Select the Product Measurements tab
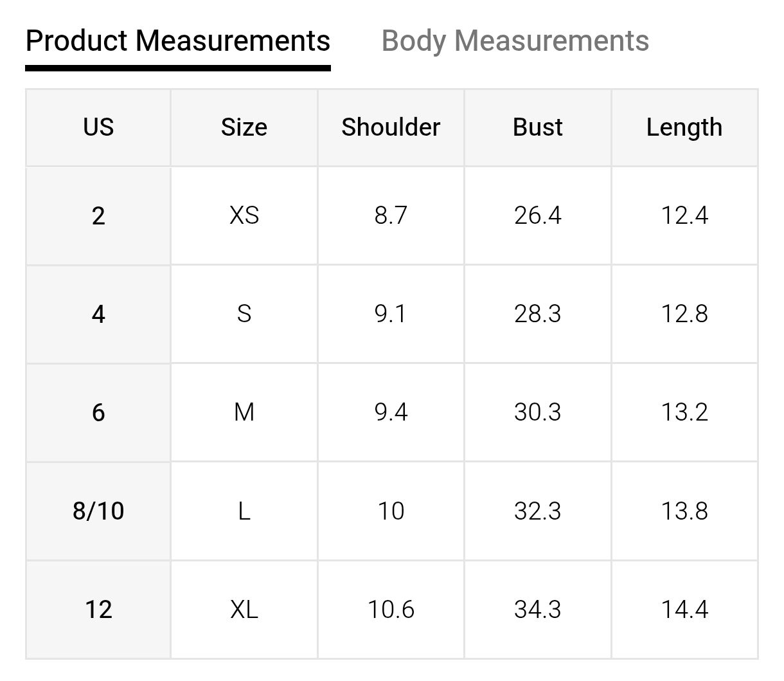Image resolution: width=784 pixels, height=681 pixels. 177,41
